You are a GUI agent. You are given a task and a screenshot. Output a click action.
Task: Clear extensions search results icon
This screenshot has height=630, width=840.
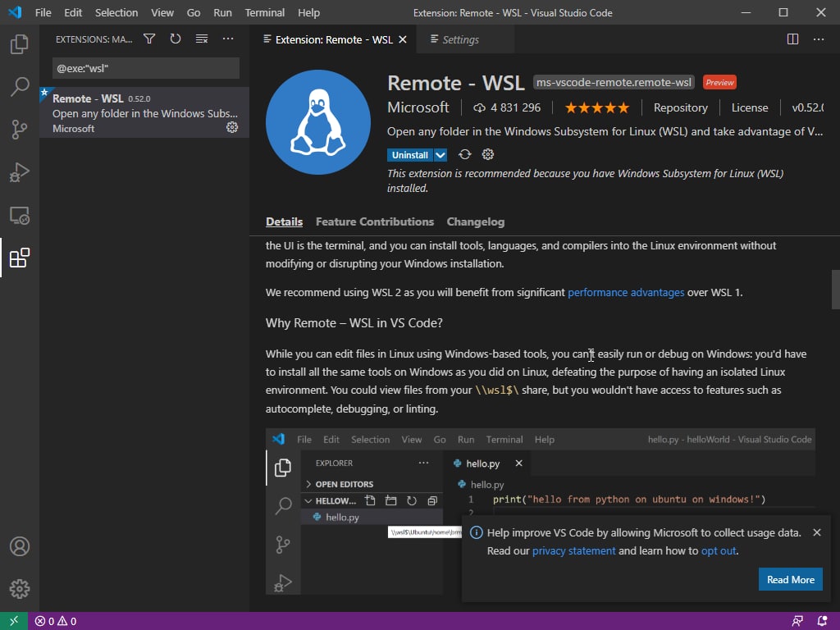(202, 39)
